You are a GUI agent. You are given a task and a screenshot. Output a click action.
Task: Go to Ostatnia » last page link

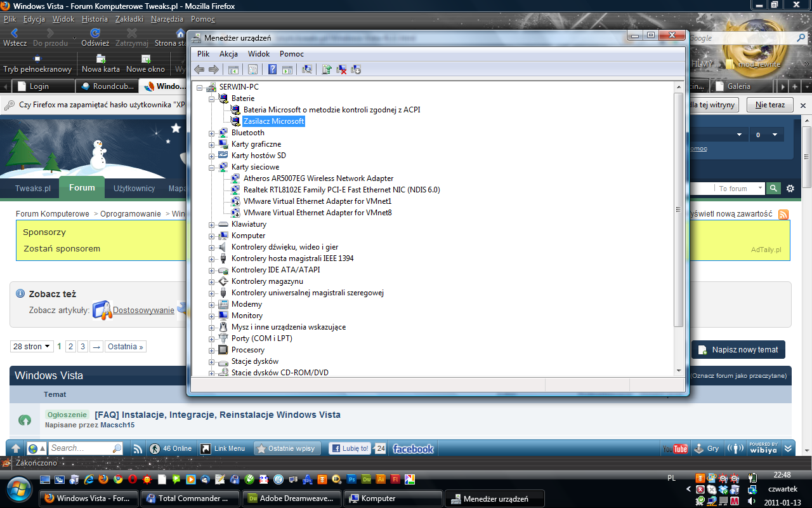(x=126, y=347)
